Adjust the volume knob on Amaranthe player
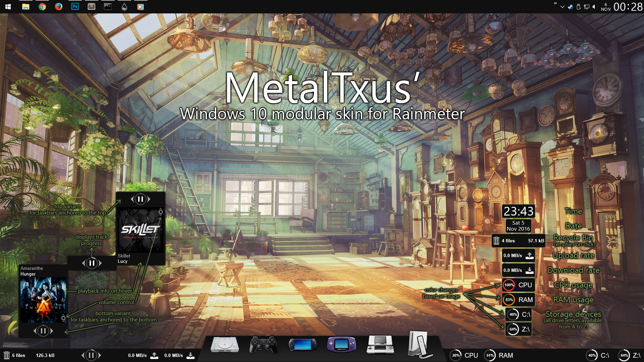 [63, 318]
